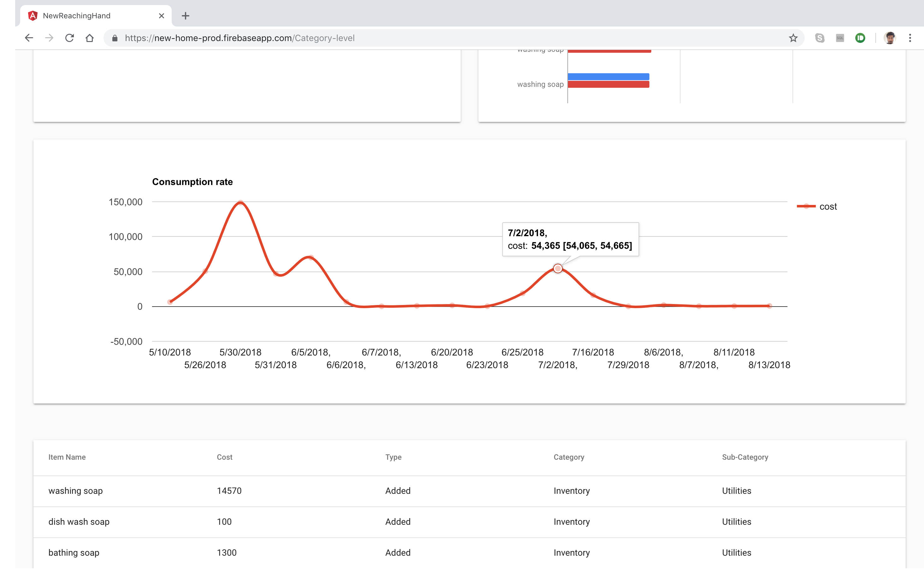Close the NewReachingHand tab
Image resolution: width=924 pixels, height=586 pixels.
[x=162, y=16]
